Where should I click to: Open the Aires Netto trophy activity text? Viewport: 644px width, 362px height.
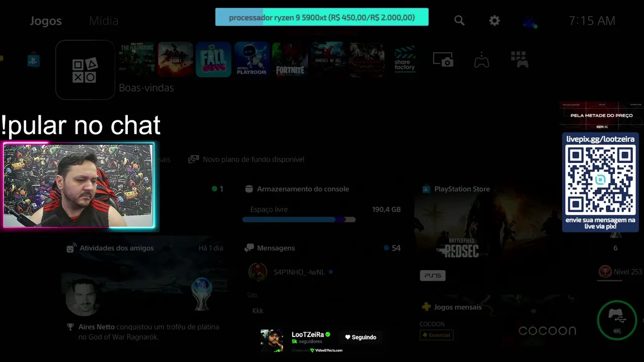pos(148,331)
